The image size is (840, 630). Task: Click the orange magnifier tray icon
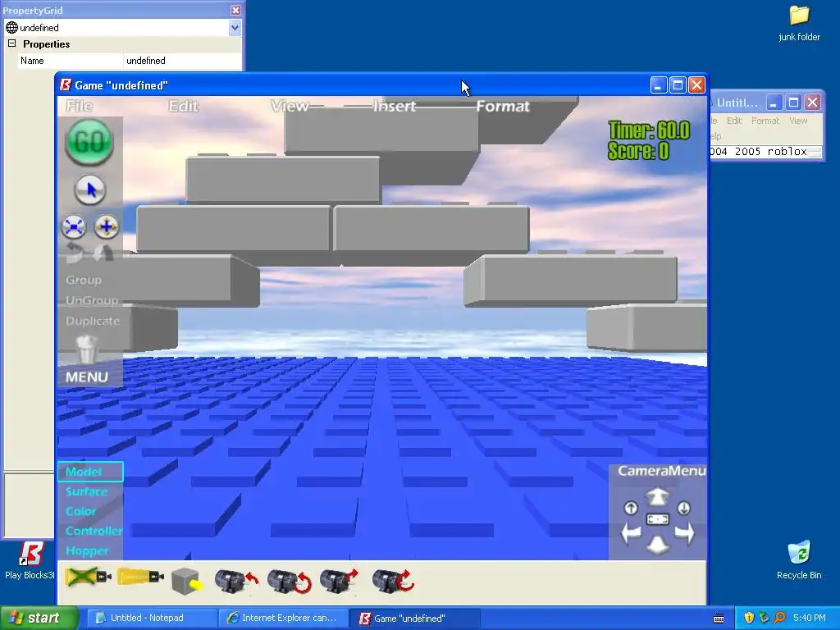click(x=779, y=618)
